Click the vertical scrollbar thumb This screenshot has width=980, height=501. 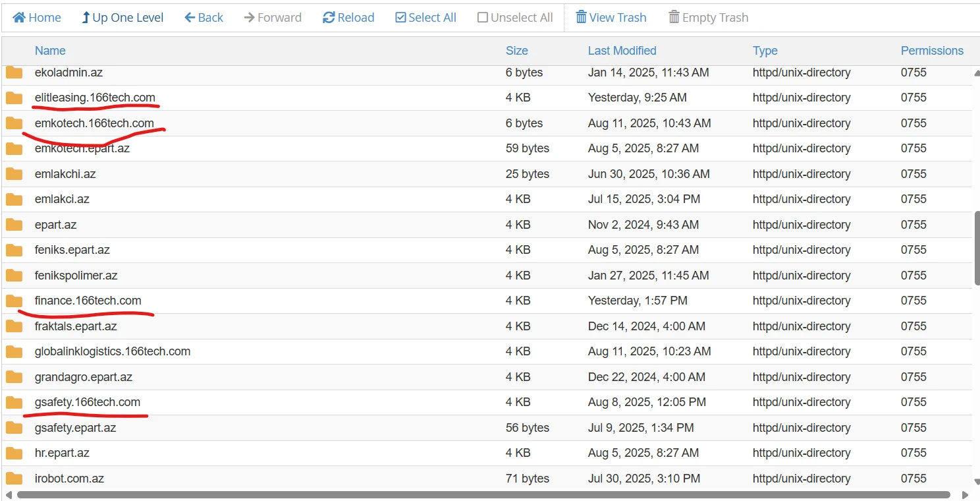tap(976, 249)
